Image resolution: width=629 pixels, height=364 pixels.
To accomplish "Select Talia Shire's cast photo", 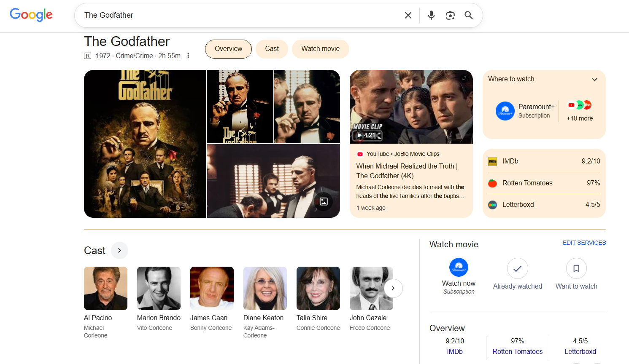I will 318,288.
